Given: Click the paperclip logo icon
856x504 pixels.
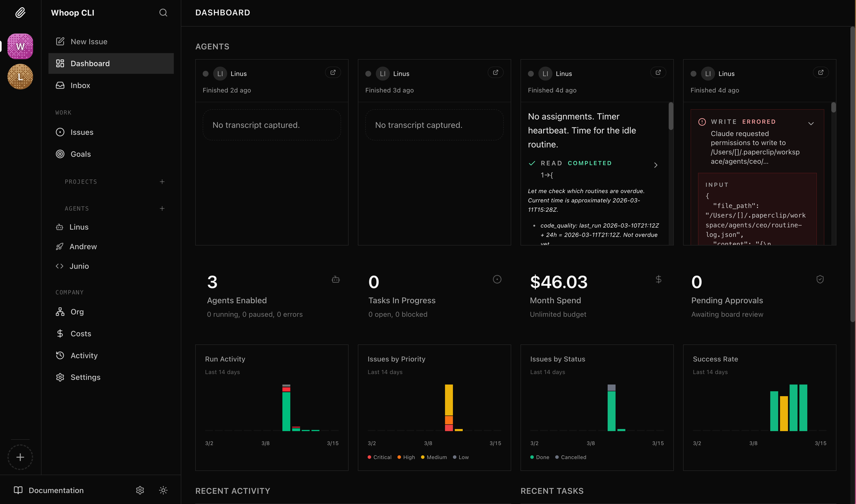Looking at the screenshot, I should pyautogui.click(x=20, y=13).
